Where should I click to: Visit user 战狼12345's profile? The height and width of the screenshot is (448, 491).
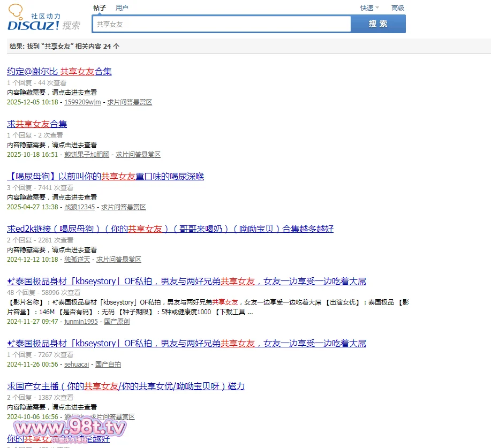coord(79,207)
